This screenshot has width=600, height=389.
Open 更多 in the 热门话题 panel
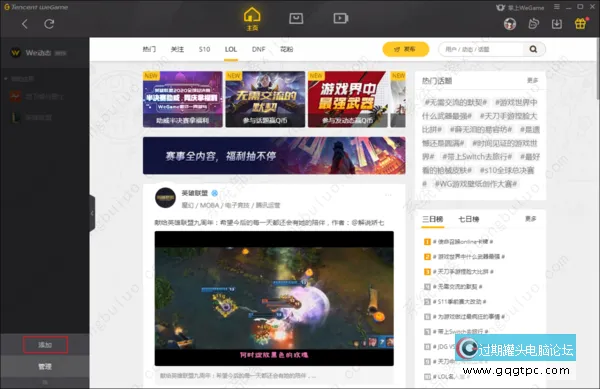coord(532,80)
